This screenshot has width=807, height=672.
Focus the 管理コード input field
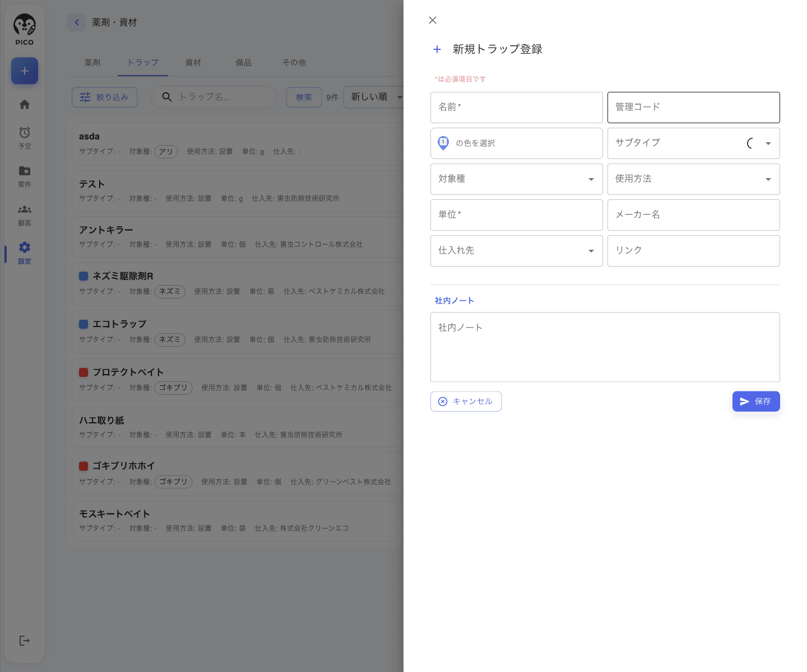694,108
